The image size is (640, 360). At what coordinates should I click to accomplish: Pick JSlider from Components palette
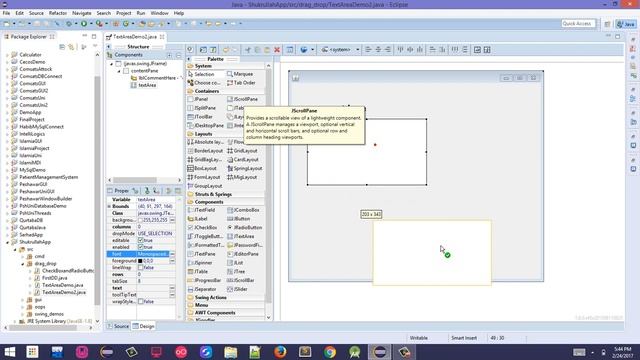(x=237, y=289)
